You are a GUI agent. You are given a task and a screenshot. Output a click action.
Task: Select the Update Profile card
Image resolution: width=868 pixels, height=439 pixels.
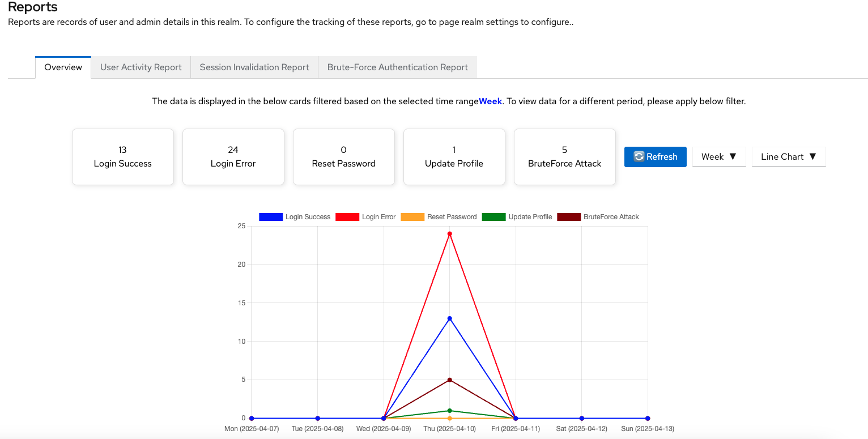454,157
